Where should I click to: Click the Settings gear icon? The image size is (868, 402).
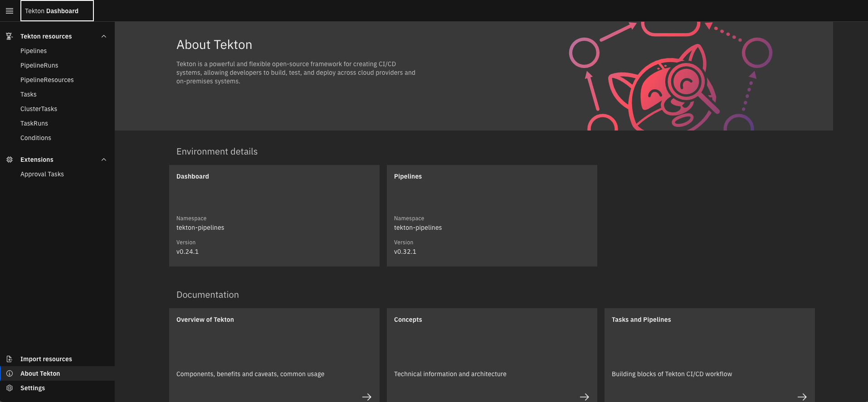(10, 388)
